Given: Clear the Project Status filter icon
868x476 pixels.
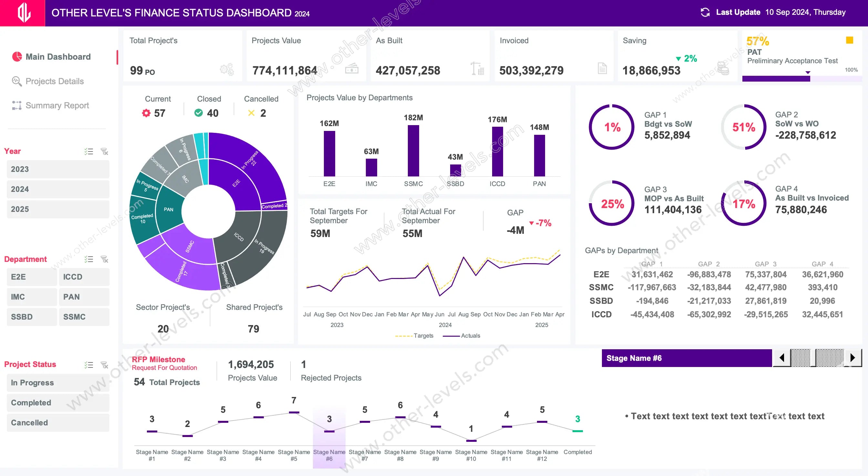Looking at the screenshot, I should tap(104, 364).
